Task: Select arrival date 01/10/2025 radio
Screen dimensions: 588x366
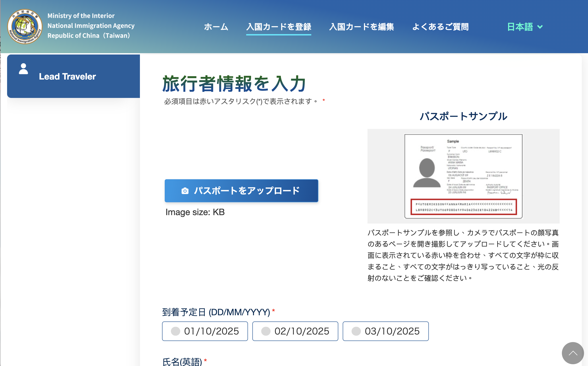Action: 176,331
